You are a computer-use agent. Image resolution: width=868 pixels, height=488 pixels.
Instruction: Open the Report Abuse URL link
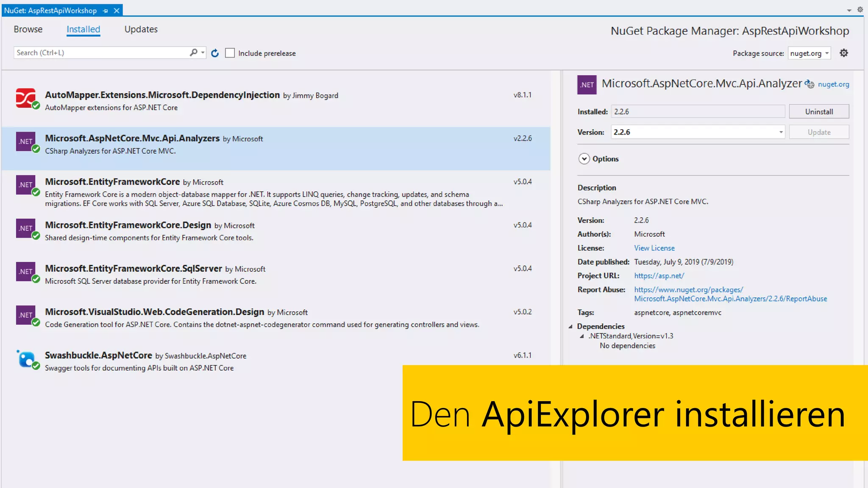tap(730, 294)
